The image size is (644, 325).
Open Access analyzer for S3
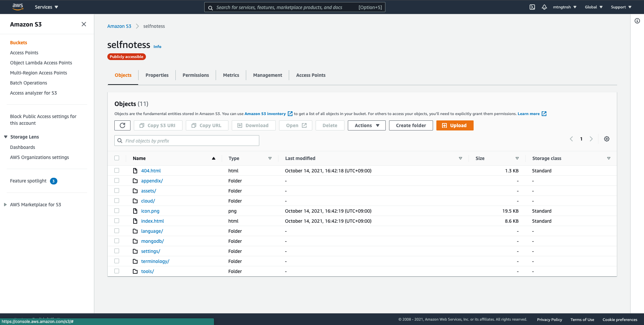pyautogui.click(x=34, y=93)
